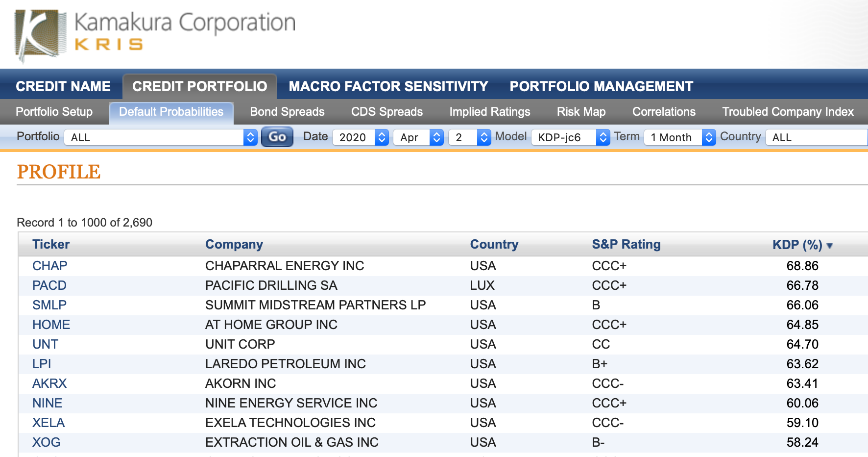The width and height of the screenshot is (868, 457).
Task: Switch to PORTFOLIO MANAGEMENT tab
Action: [x=602, y=86]
